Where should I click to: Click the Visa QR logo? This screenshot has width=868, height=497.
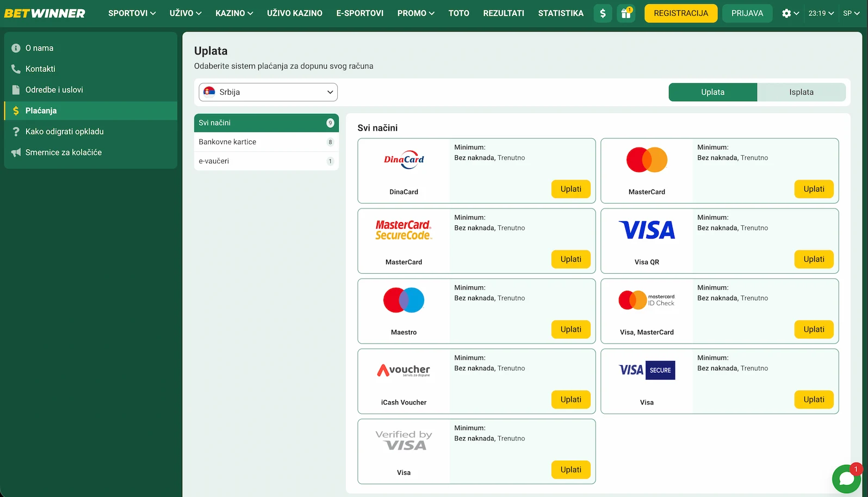tap(647, 230)
